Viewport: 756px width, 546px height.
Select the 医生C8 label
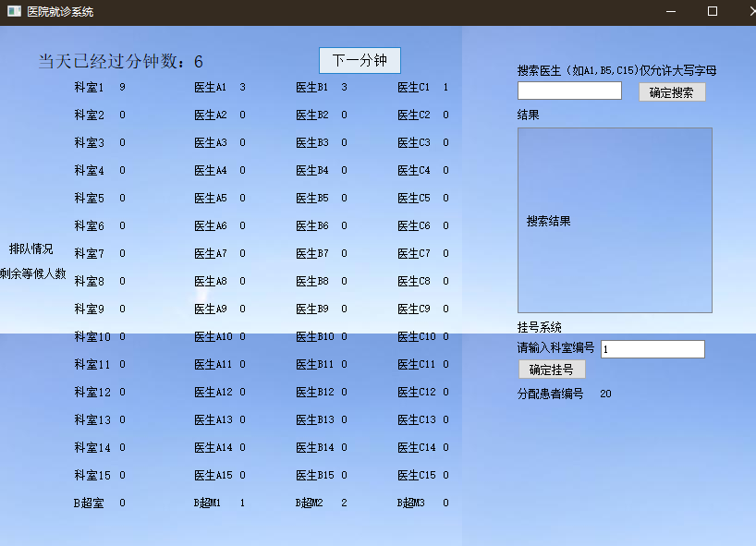tap(414, 282)
